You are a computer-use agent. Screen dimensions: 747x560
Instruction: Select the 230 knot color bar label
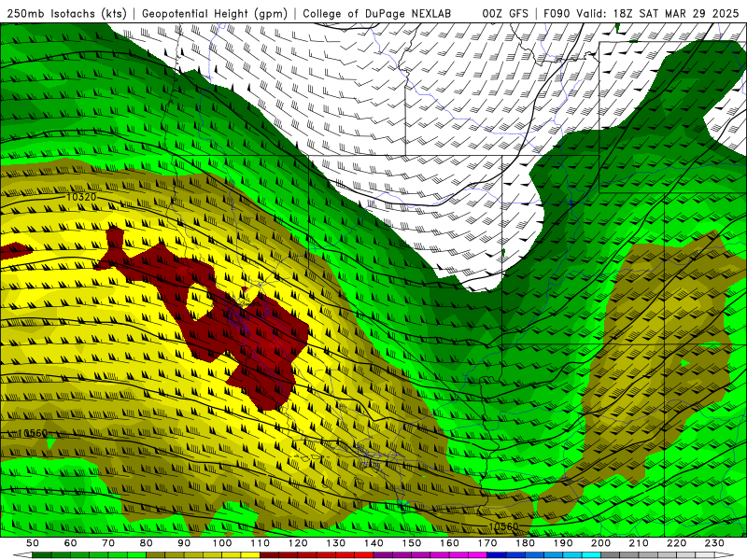pos(714,543)
